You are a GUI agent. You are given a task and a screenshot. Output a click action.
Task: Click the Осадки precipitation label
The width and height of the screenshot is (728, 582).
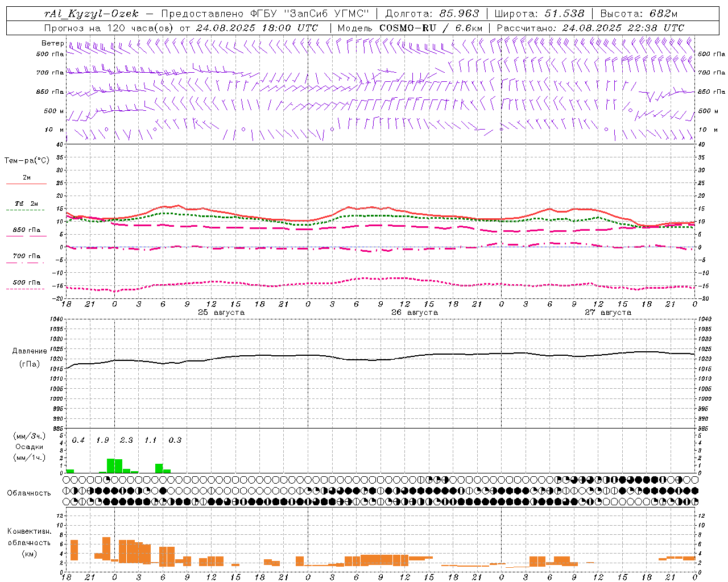(x=29, y=447)
